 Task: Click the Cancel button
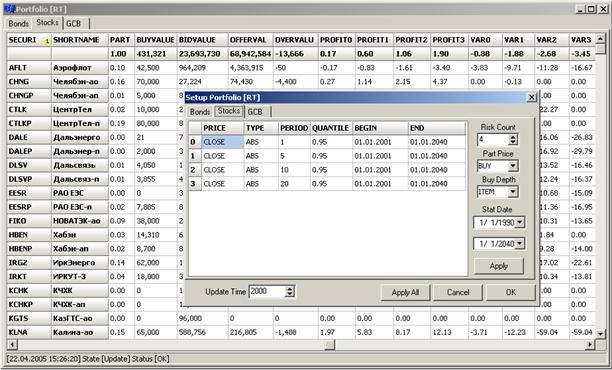pos(458,292)
